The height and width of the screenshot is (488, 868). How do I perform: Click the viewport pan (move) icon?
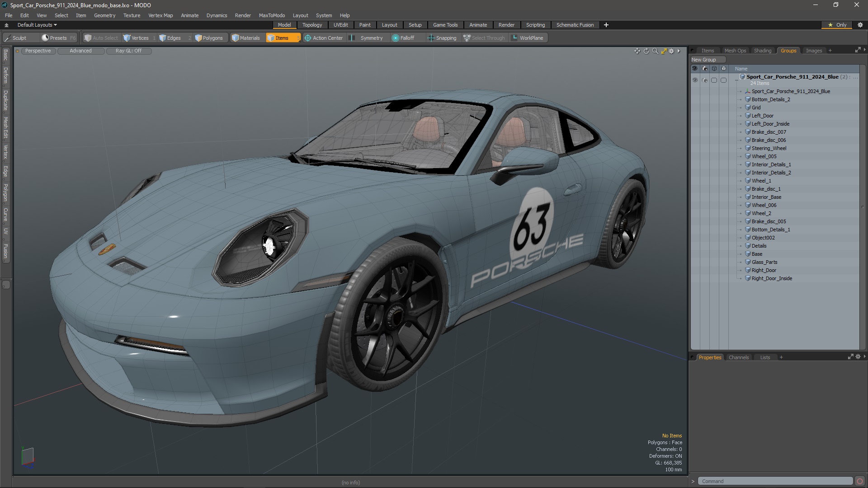click(637, 51)
